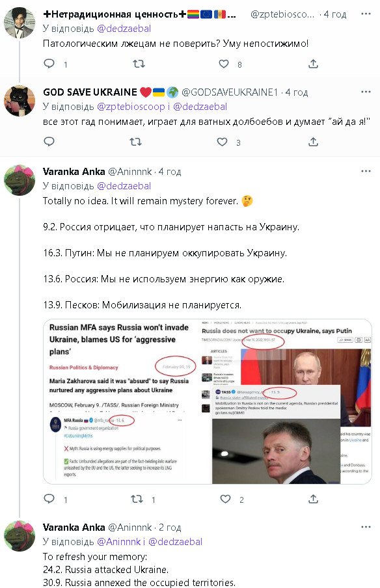Share the GOD SAVE UKRAINE tweet
Image resolution: width=380 pixels, height=588 pixels.
(313, 142)
